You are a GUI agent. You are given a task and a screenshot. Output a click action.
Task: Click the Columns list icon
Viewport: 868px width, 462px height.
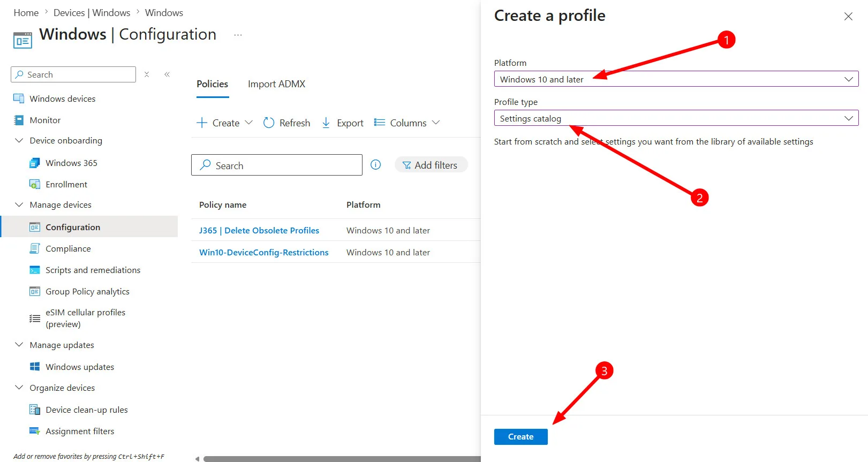(380, 123)
